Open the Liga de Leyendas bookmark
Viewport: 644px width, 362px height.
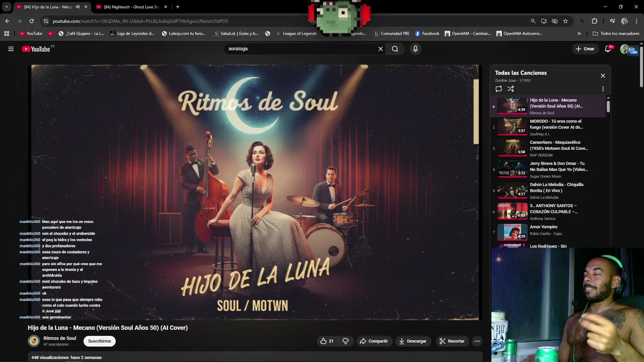(132, 34)
